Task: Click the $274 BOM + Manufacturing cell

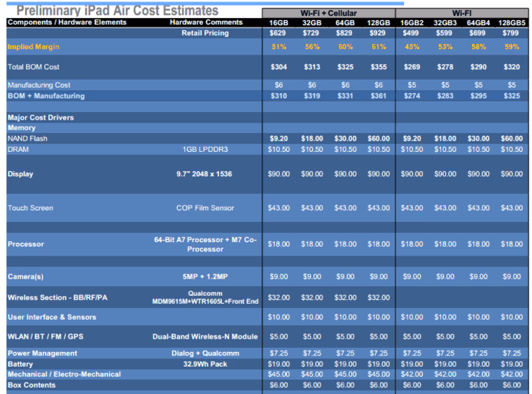Action: pyautogui.click(x=412, y=96)
